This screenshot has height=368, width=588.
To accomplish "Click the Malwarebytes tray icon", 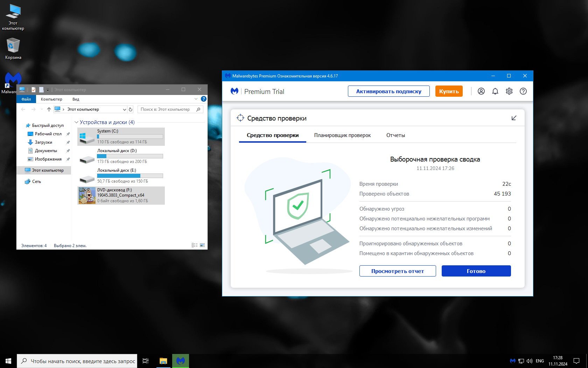I will [x=513, y=361].
